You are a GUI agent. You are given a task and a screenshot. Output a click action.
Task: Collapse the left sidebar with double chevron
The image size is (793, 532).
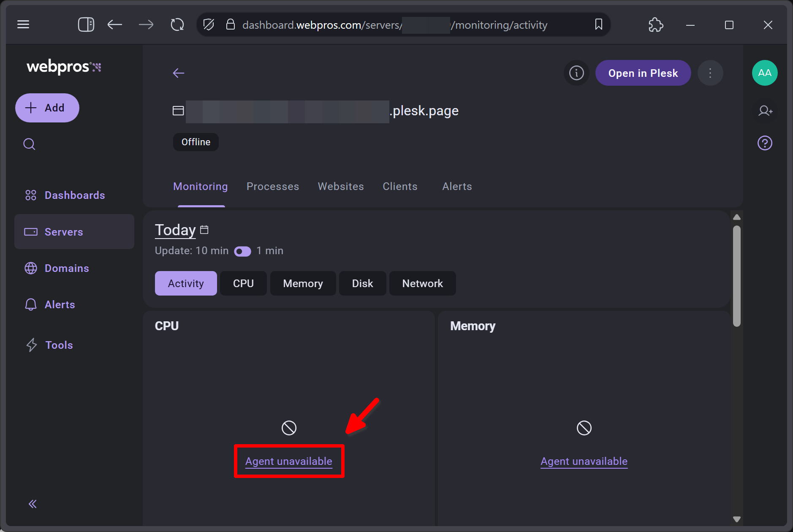pos(33,504)
